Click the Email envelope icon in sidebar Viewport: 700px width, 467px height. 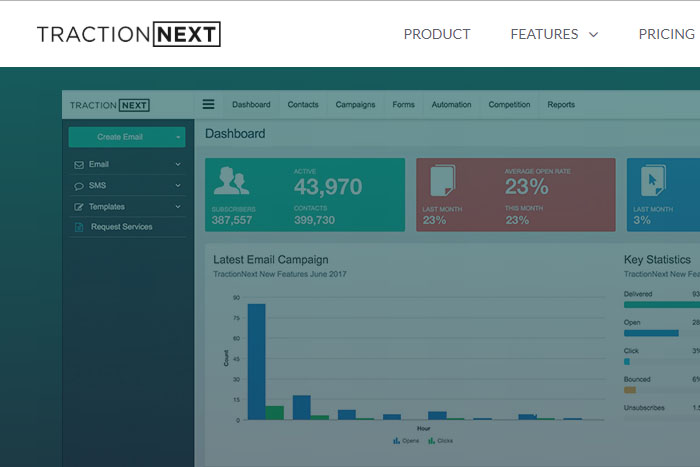click(x=79, y=164)
